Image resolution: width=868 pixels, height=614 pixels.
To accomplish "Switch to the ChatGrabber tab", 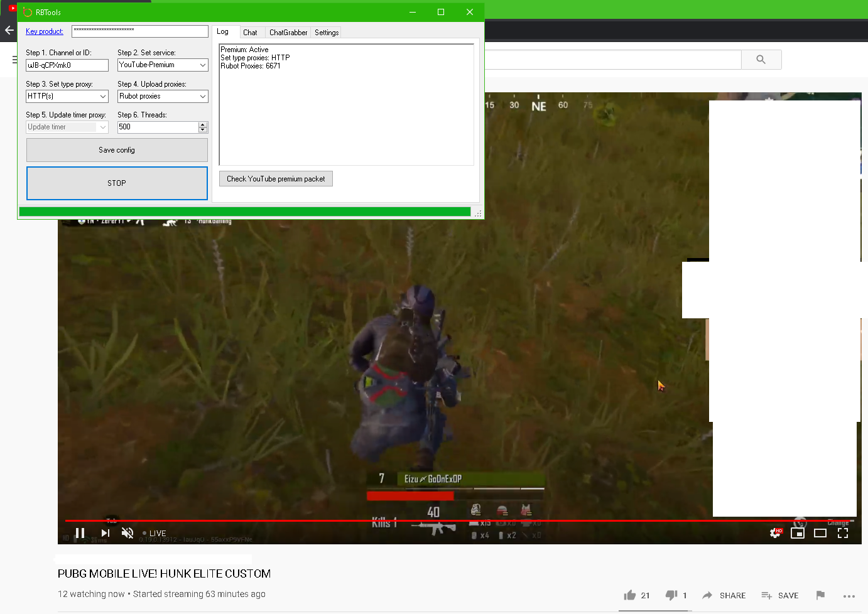I will (288, 33).
